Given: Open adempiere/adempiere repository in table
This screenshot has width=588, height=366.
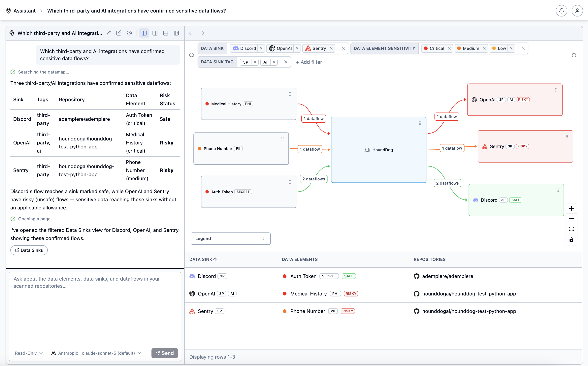Looking at the screenshot, I should point(447,276).
